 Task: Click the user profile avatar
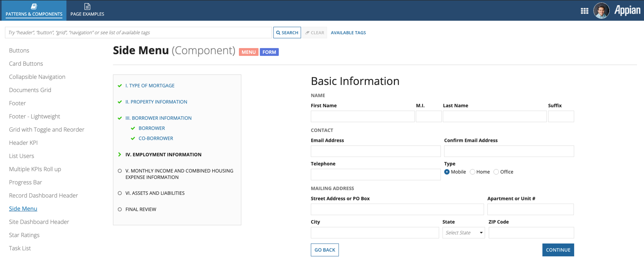[601, 11]
